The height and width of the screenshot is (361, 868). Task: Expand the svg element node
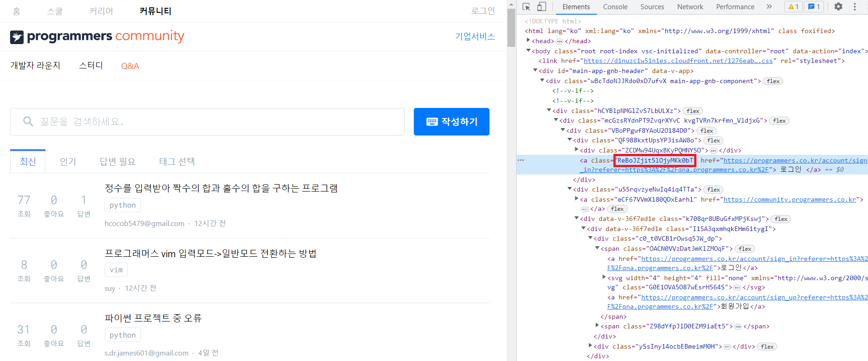click(x=604, y=277)
